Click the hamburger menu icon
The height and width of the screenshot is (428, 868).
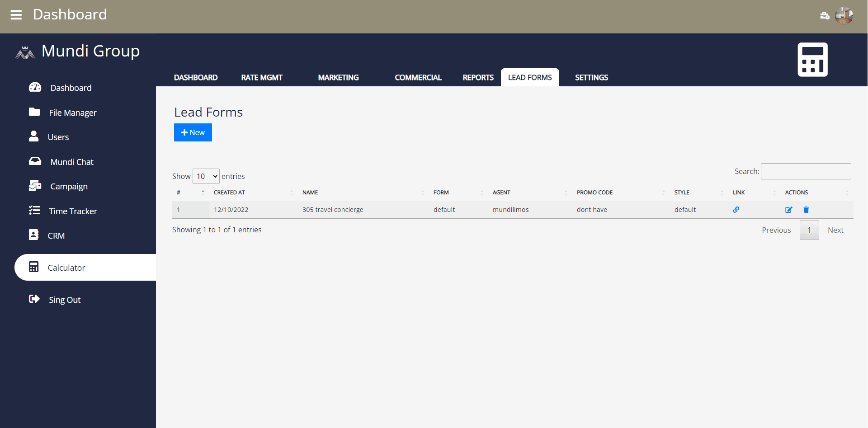tap(16, 15)
